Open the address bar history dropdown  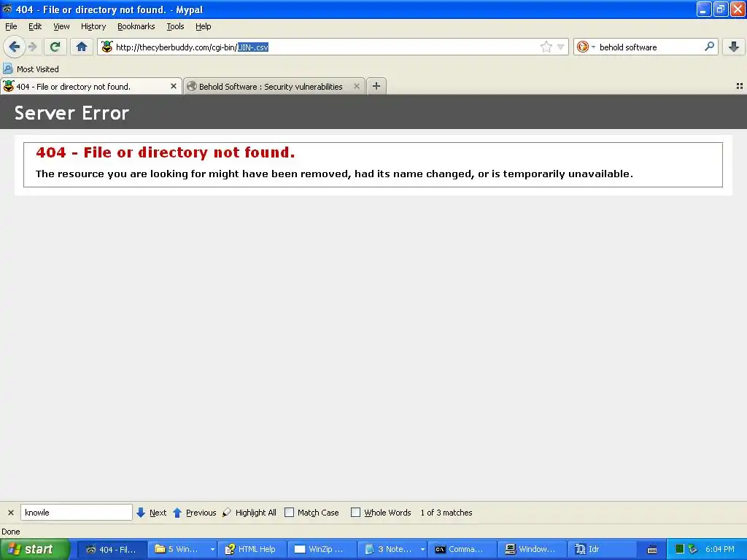(561, 47)
